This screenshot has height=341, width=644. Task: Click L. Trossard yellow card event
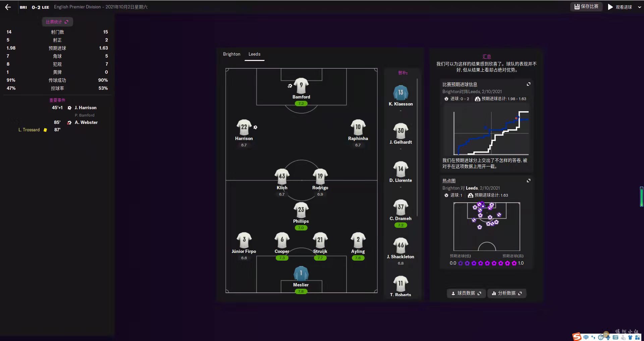tap(39, 130)
